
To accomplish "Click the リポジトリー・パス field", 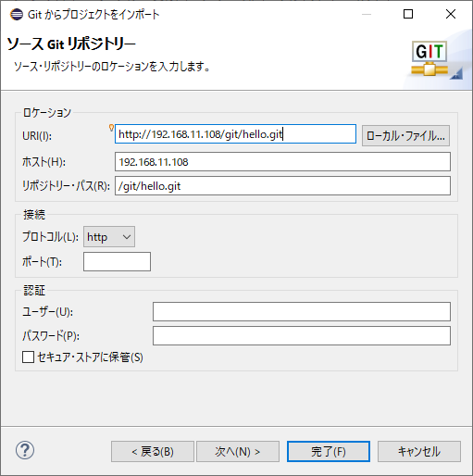I will (282, 185).
